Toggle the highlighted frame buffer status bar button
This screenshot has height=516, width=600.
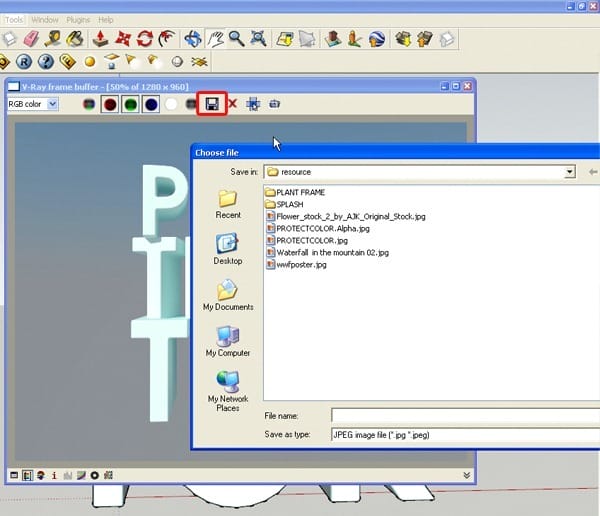point(27,475)
